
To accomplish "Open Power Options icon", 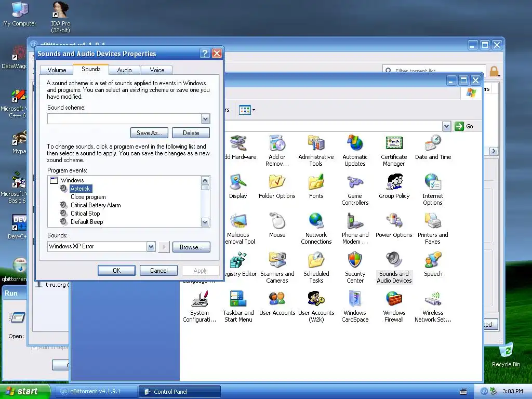I will pyautogui.click(x=394, y=225).
